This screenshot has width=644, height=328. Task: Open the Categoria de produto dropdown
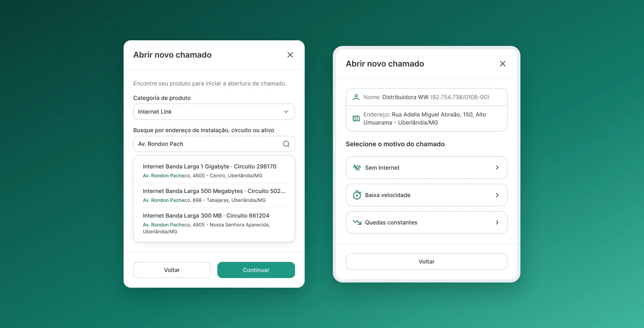(x=214, y=112)
